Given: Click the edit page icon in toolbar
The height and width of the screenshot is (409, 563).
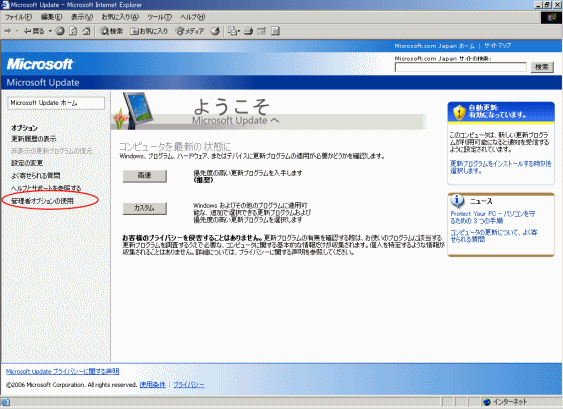Looking at the screenshot, I should [262, 31].
